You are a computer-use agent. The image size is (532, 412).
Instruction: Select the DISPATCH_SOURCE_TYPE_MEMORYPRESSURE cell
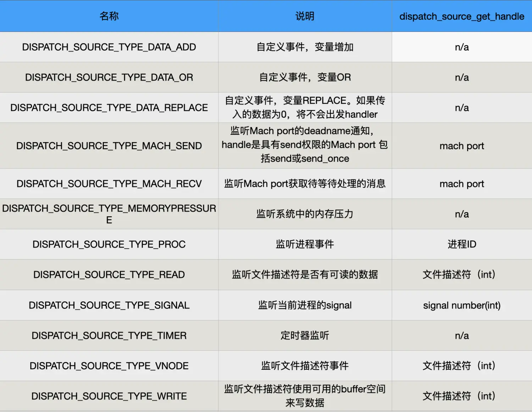(x=109, y=214)
